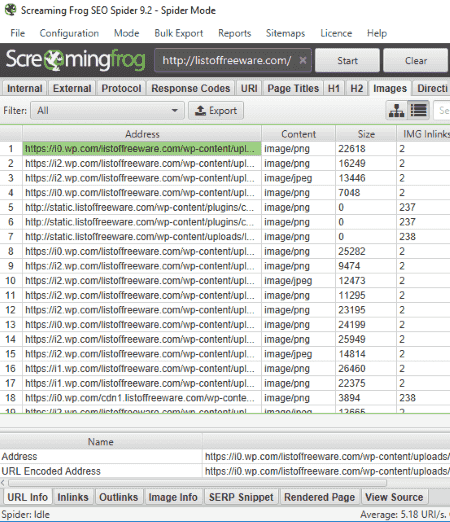Viewport: 450px width, 522px height.
Task: Switch to the External tab
Action: pos(72,88)
